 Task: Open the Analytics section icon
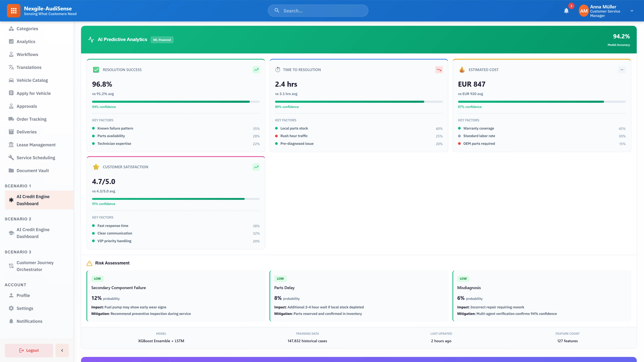(x=11, y=41)
